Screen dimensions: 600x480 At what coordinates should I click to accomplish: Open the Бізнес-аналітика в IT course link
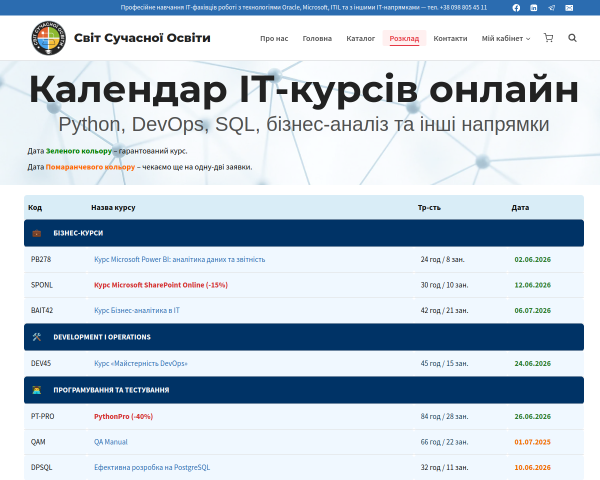[x=137, y=310]
